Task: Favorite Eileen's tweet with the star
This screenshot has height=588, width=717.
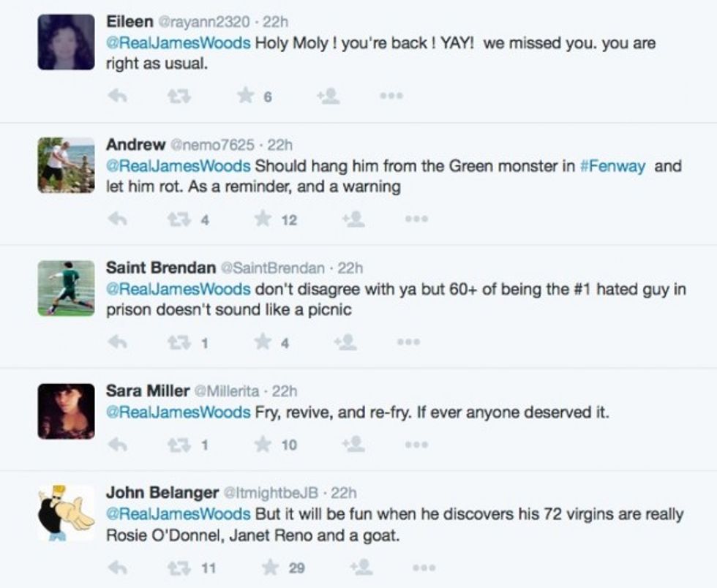Action: click(246, 96)
